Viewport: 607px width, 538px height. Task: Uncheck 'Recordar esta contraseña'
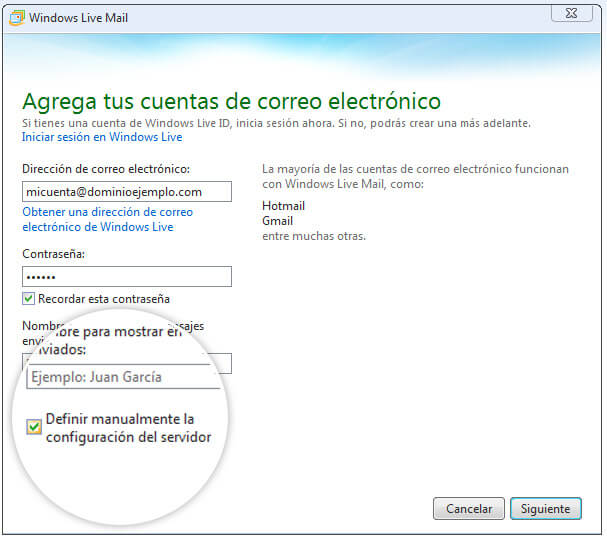click(28, 298)
